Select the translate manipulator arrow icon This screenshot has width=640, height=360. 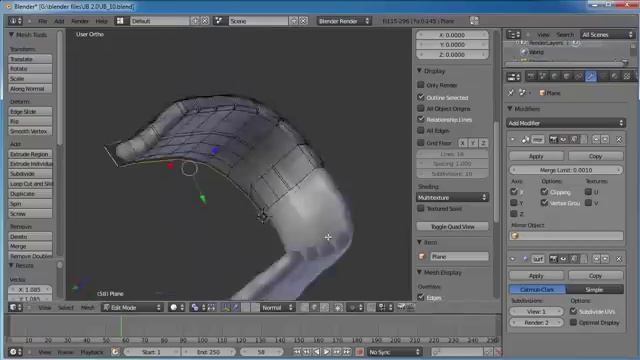coord(236,307)
